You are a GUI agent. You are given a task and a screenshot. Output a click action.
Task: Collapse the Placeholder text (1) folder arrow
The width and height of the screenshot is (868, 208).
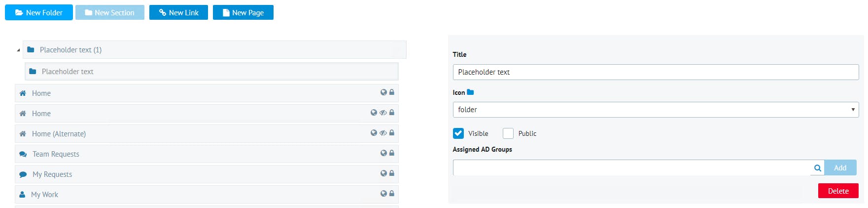pos(18,50)
